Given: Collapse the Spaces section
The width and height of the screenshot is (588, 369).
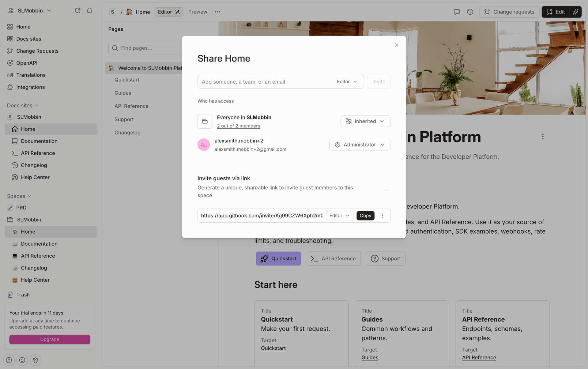Looking at the screenshot, I should [x=19, y=196].
